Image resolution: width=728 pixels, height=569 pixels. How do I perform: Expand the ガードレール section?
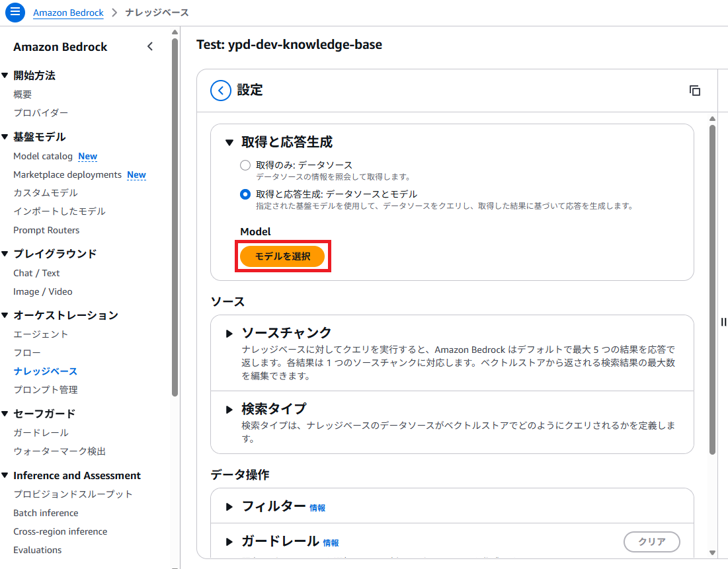229,542
